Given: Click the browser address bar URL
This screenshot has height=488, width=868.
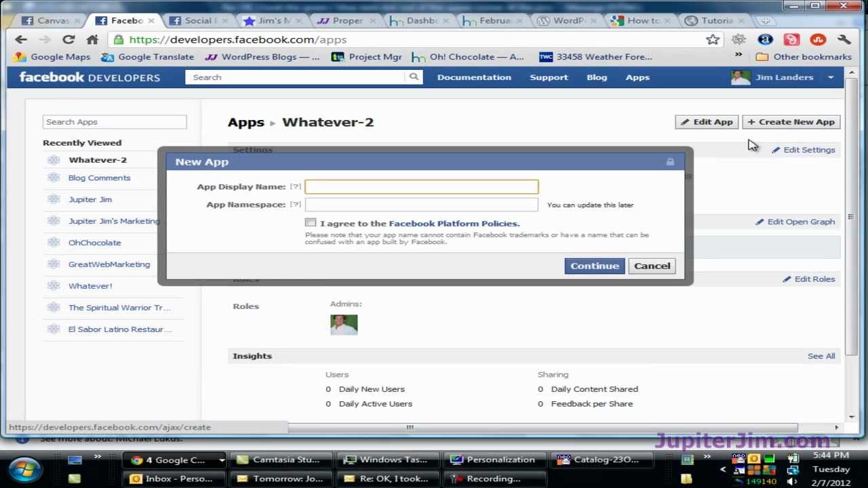Looking at the screenshot, I should click(238, 40).
